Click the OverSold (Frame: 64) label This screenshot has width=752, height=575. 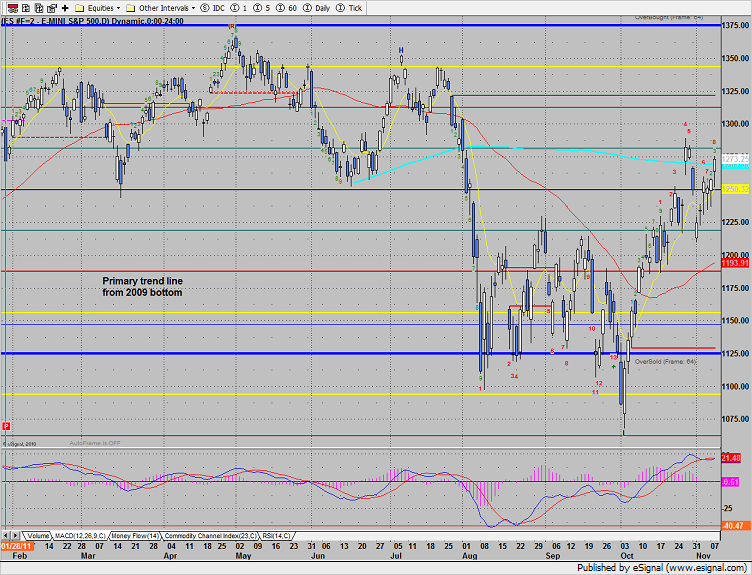click(x=665, y=362)
